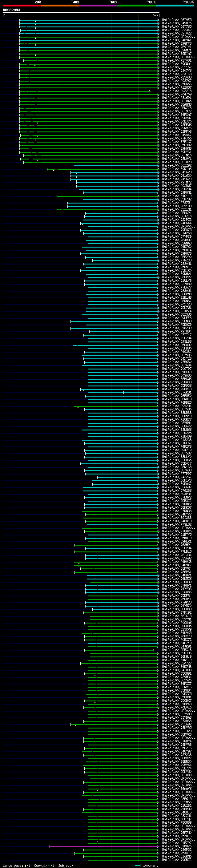Select hit label UniRef100_B9GWA4

(177, 64)
